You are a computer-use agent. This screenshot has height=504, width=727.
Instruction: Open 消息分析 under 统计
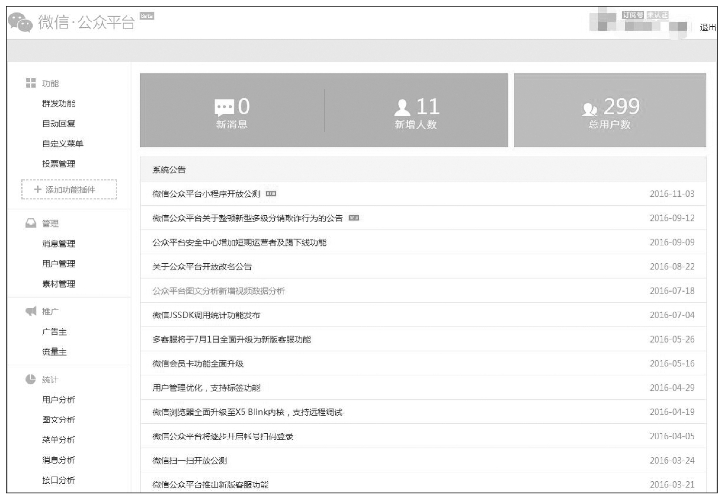click(x=58, y=460)
